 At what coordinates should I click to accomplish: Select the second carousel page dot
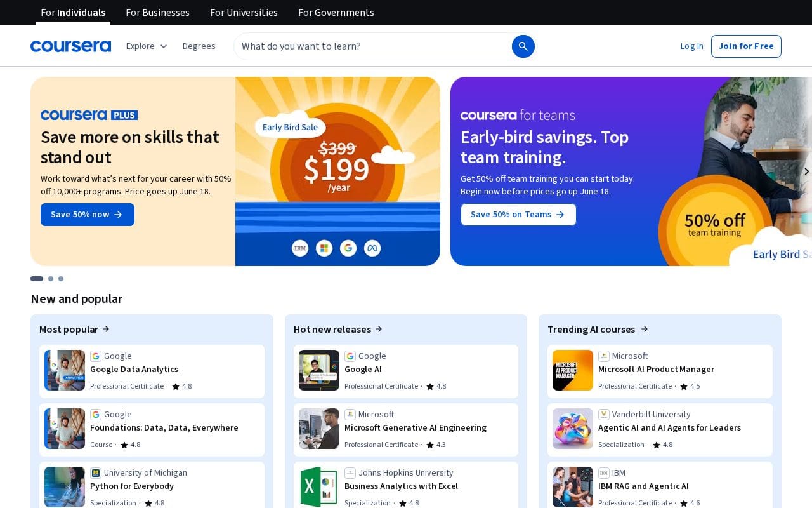51,279
